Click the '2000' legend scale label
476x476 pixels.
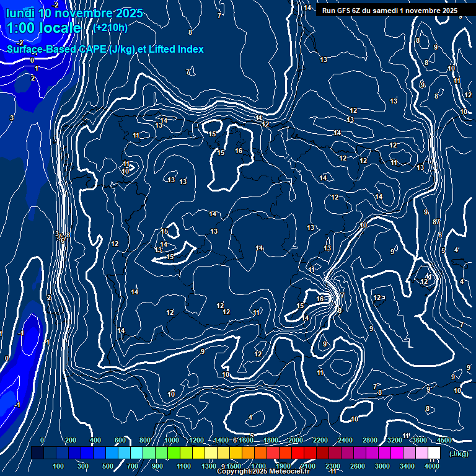click(296, 440)
